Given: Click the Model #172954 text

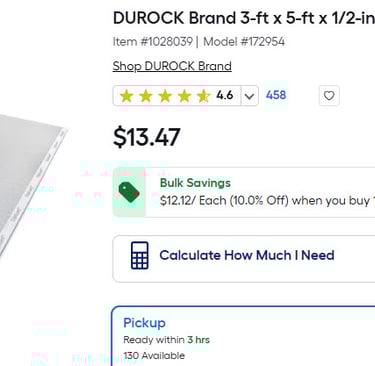Looking at the screenshot, I should [244, 42].
